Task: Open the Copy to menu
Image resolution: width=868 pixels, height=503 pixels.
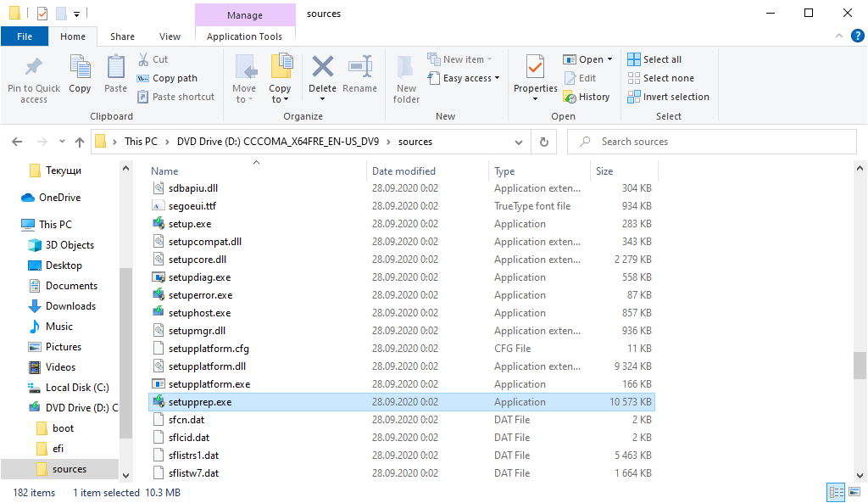Action: click(280, 79)
